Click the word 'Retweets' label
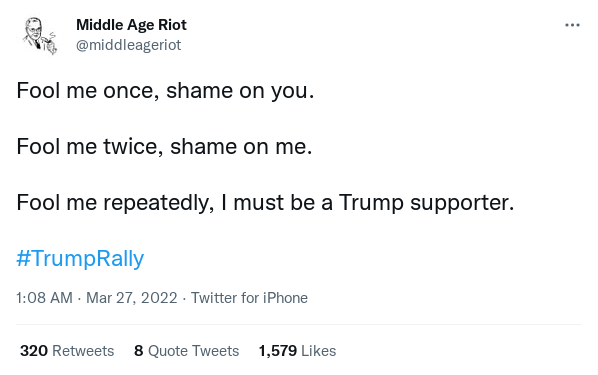 pos(83,351)
